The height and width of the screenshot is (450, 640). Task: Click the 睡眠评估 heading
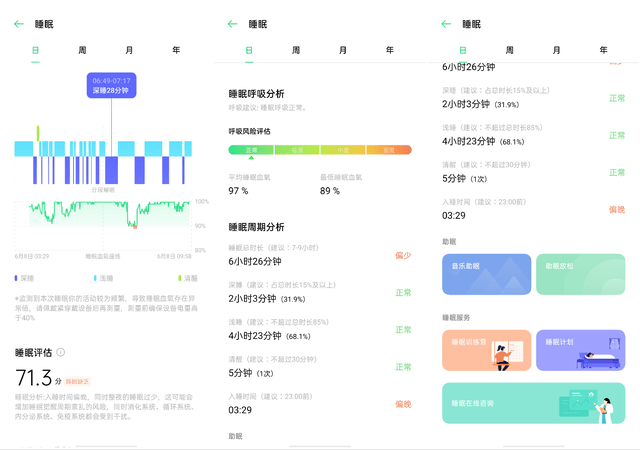[x=33, y=352]
